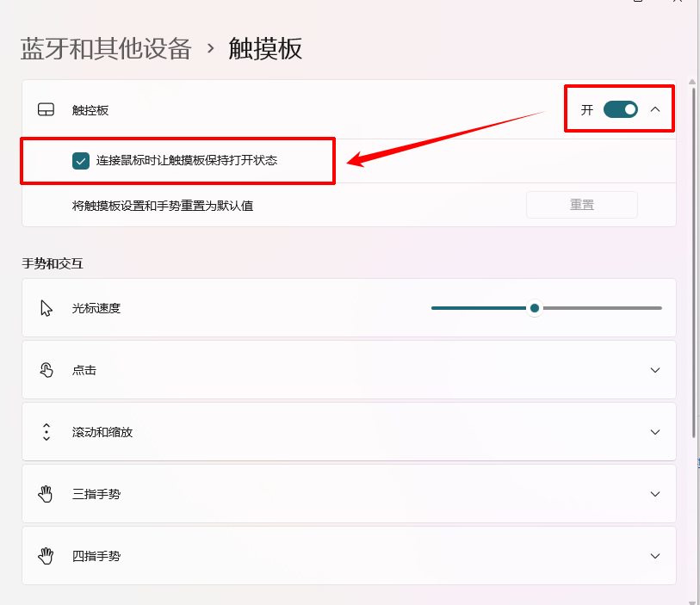Turn off the 触控板 toggle switch
Screen dimensions: 700x605
pos(621,110)
